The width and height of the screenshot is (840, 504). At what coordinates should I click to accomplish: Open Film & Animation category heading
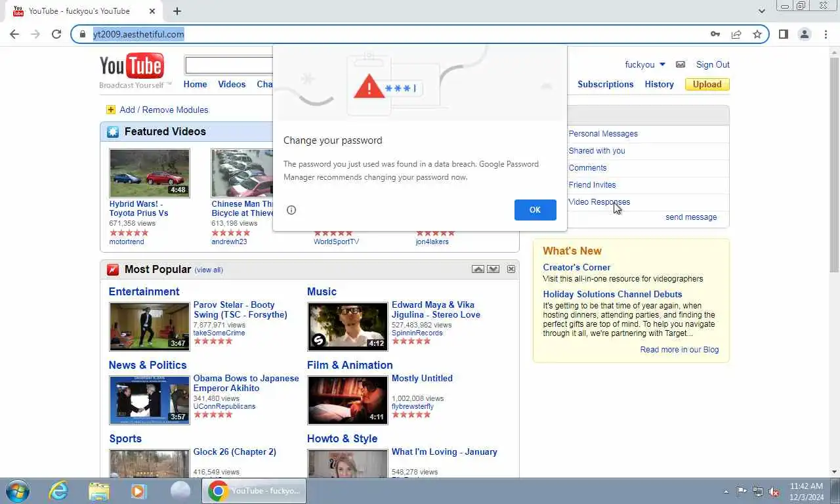(350, 365)
